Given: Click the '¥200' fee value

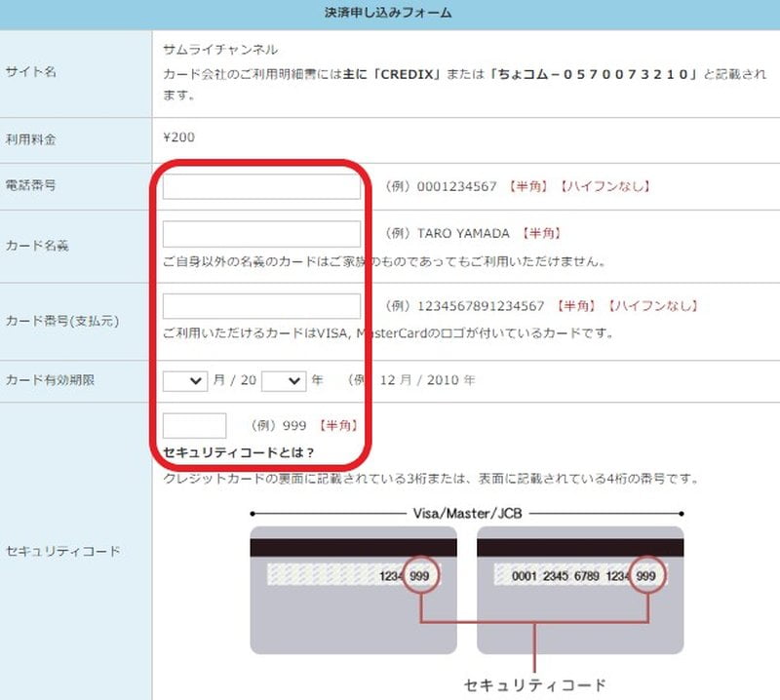Looking at the screenshot, I should pos(179,137).
